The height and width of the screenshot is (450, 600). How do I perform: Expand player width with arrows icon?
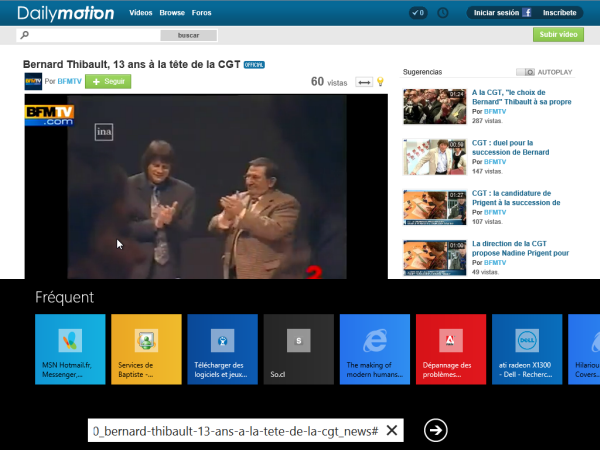click(364, 82)
